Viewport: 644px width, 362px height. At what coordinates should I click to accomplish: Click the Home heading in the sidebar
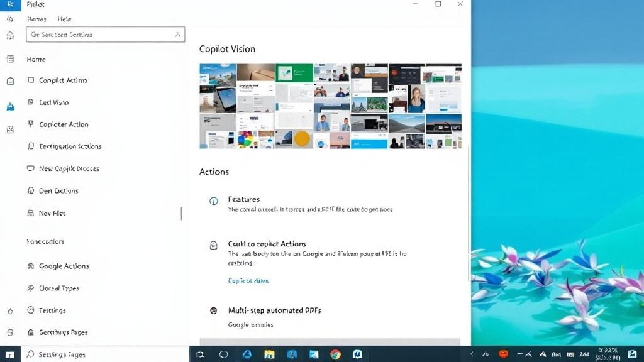36,60
